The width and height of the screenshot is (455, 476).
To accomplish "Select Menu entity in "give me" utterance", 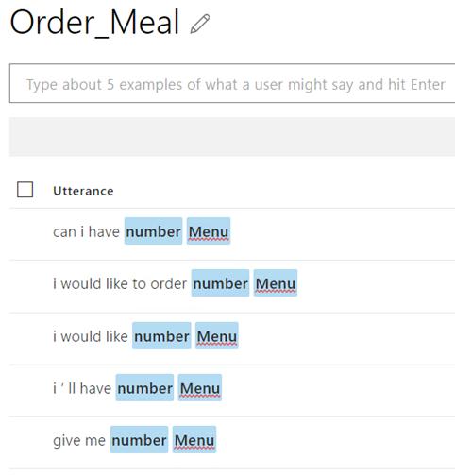I will point(194,439).
